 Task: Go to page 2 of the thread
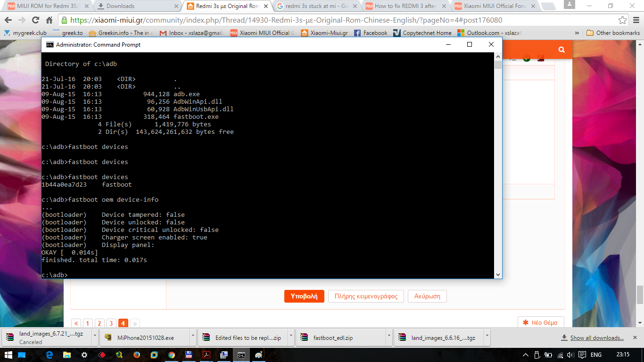click(x=99, y=323)
